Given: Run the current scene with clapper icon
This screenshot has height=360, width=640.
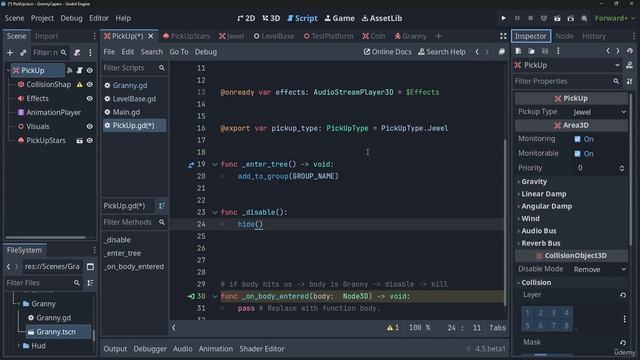Looking at the screenshot, I should (x=557, y=18).
